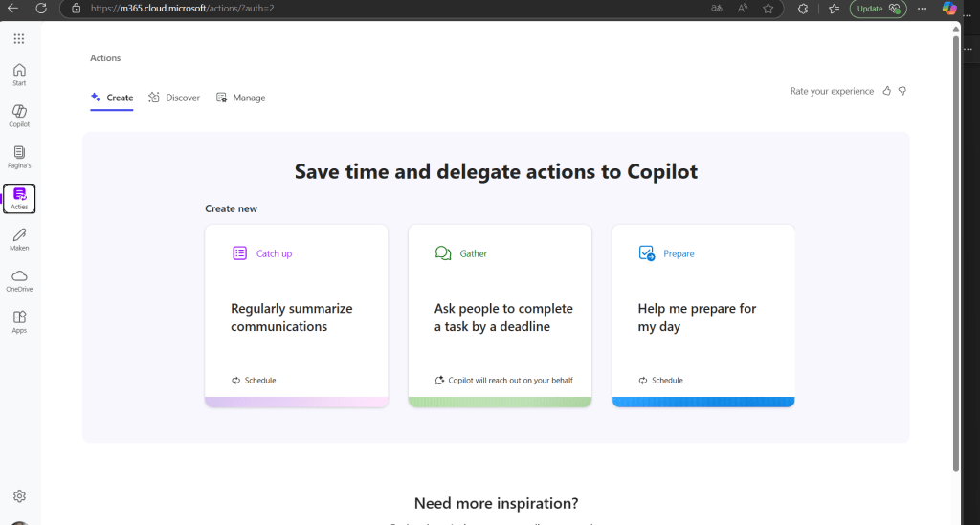Switch to the Manage tab

[241, 98]
